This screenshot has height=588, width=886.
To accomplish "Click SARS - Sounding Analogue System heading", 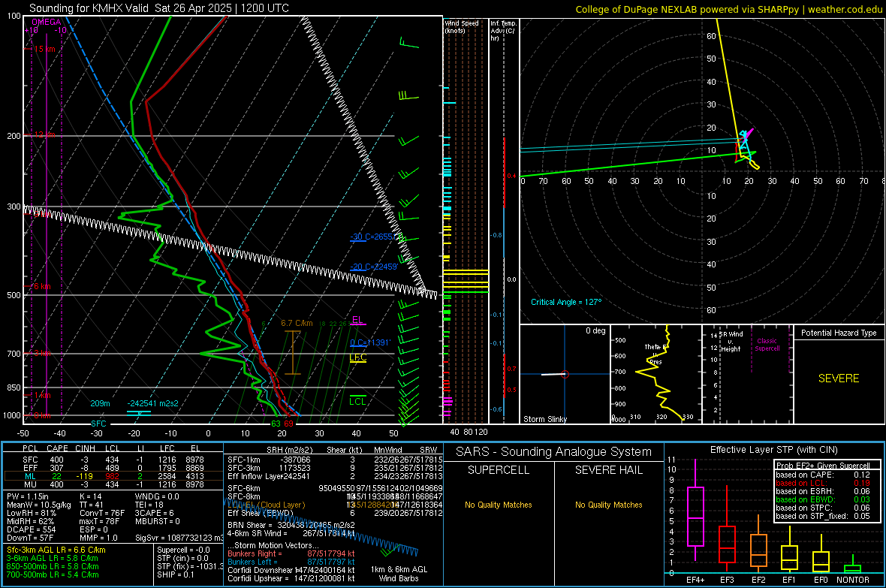I will click(553, 451).
